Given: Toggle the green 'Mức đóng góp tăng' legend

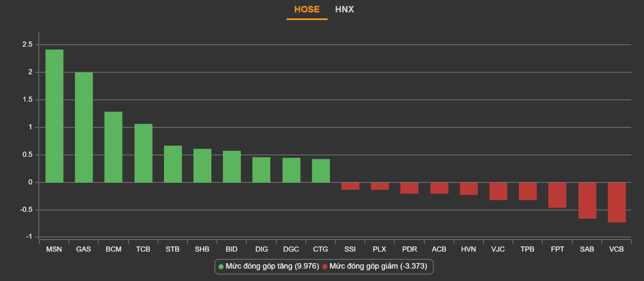Looking at the screenshot, I should (269, 266).
